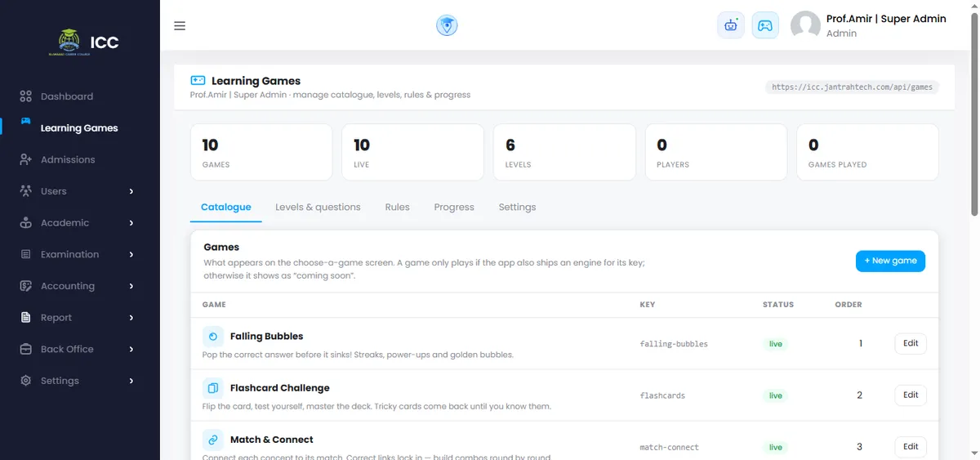Click the Flashcard Challenge game icon
Screen dimensions: 980x460
(x=213, y=388)
